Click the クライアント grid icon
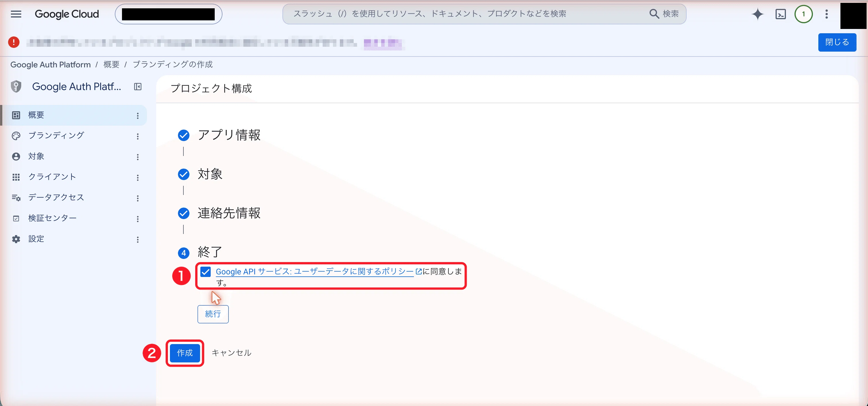 [16, 177]
